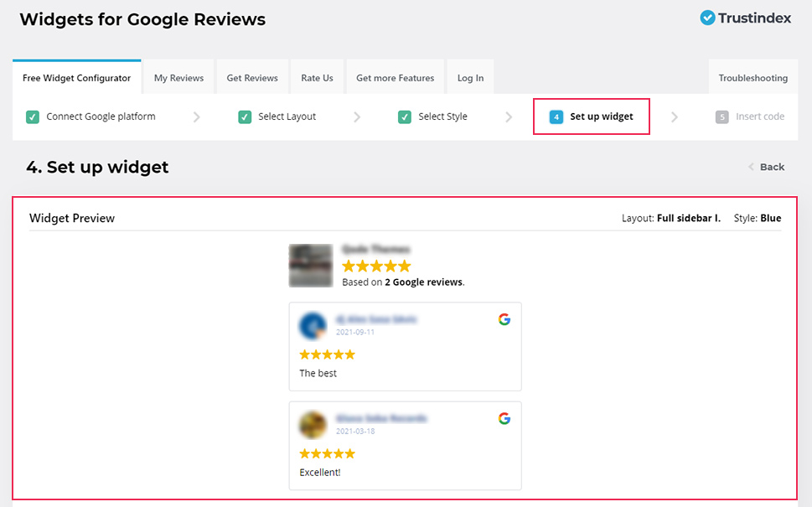The image size is (812, 507).
Task: Click the review date 2021-09-11
Action: point(355,332)
